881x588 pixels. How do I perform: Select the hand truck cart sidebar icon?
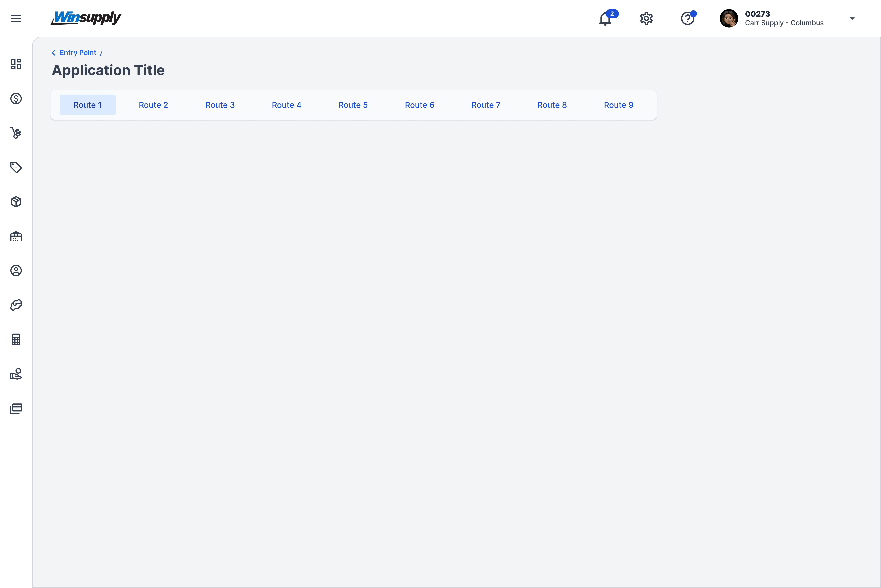[16, 133]
